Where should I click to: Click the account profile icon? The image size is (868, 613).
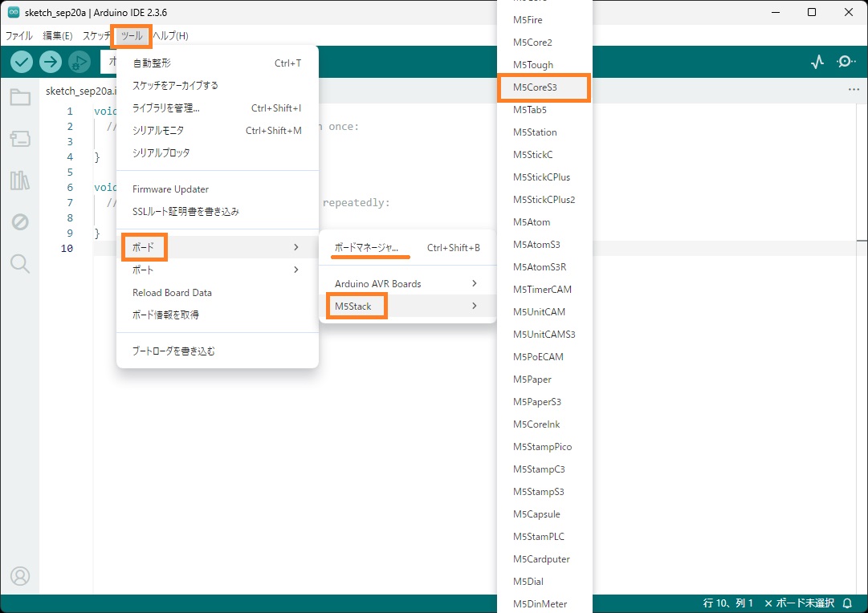coord(20,576)
